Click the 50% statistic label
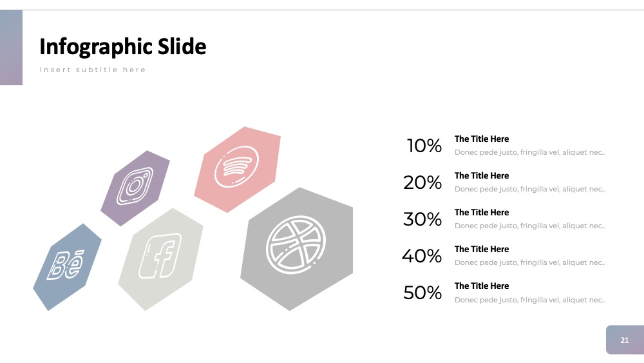 422,293
